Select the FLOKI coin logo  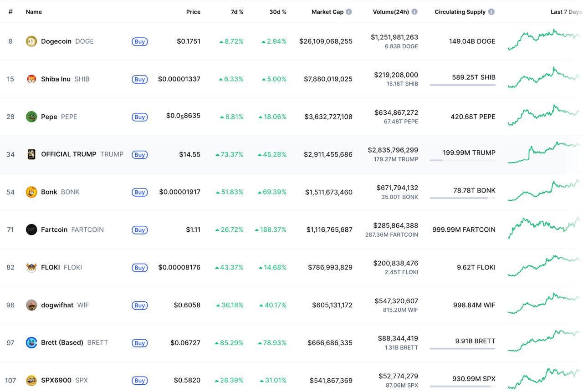click(x=31, y=267)
